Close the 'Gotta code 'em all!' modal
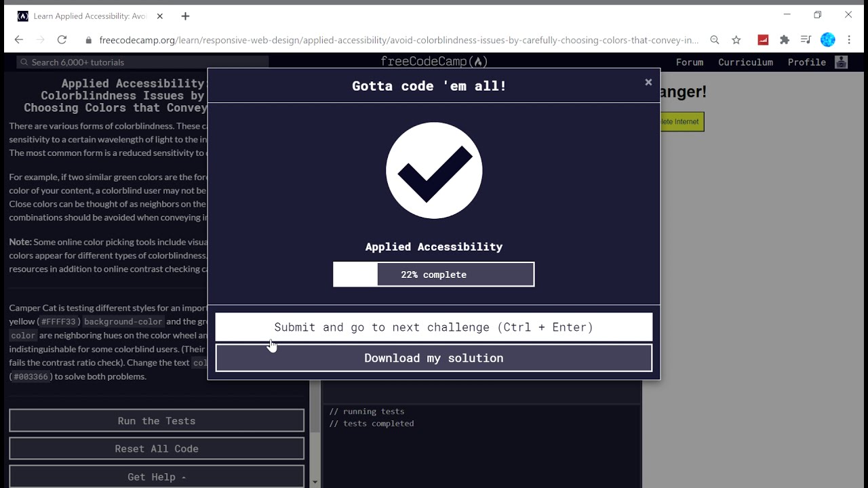 click(x=648, y=82)
